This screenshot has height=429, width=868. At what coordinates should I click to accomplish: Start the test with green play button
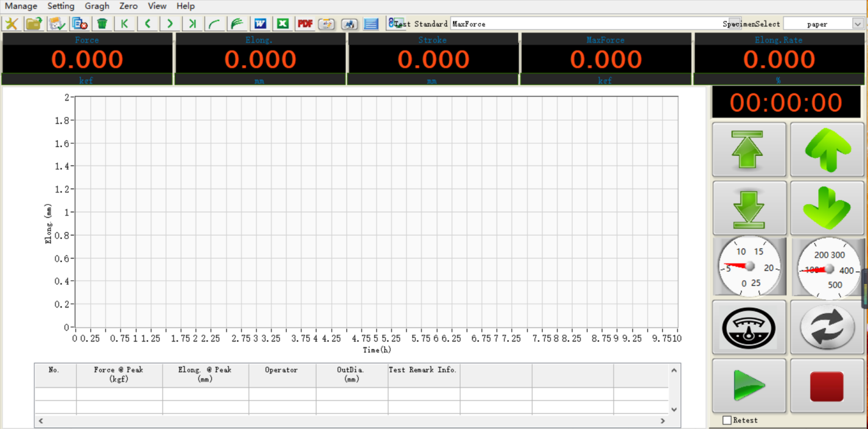point(749,386)
